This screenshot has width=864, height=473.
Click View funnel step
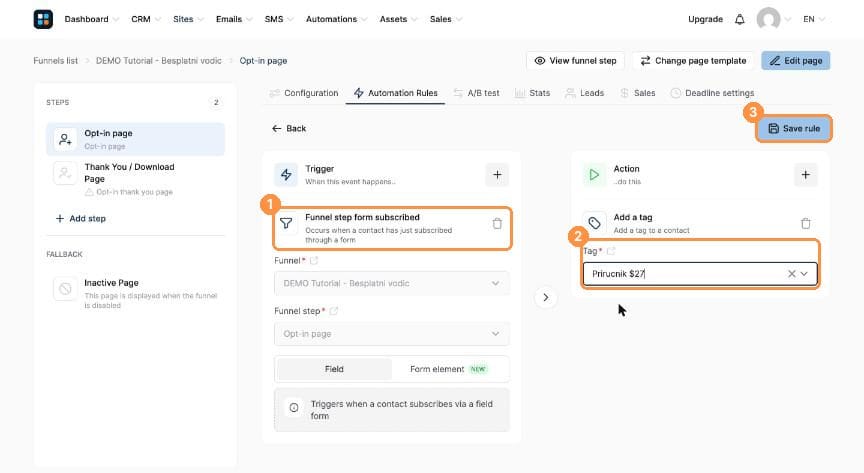tap(575, 61)
